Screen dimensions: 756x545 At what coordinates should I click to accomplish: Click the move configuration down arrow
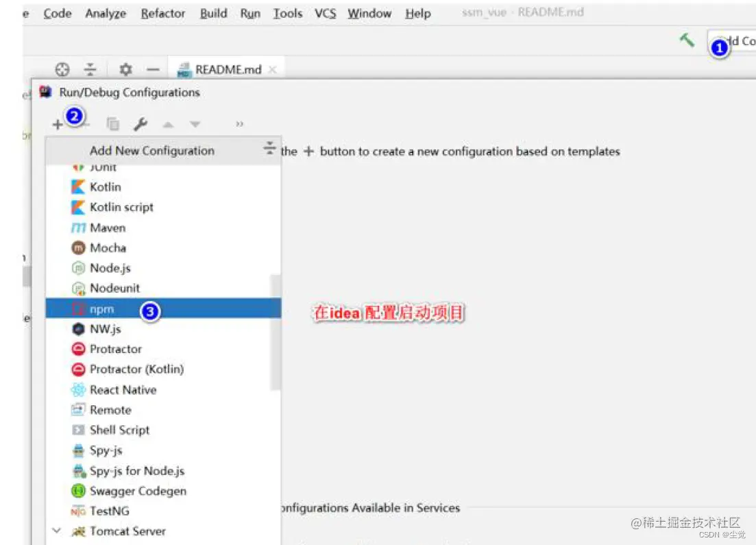(195, 125)
